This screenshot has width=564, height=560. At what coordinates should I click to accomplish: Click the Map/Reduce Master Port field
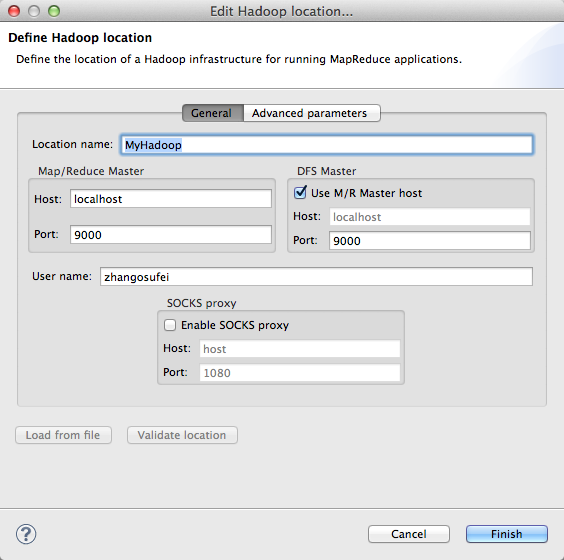coord(171,235)
